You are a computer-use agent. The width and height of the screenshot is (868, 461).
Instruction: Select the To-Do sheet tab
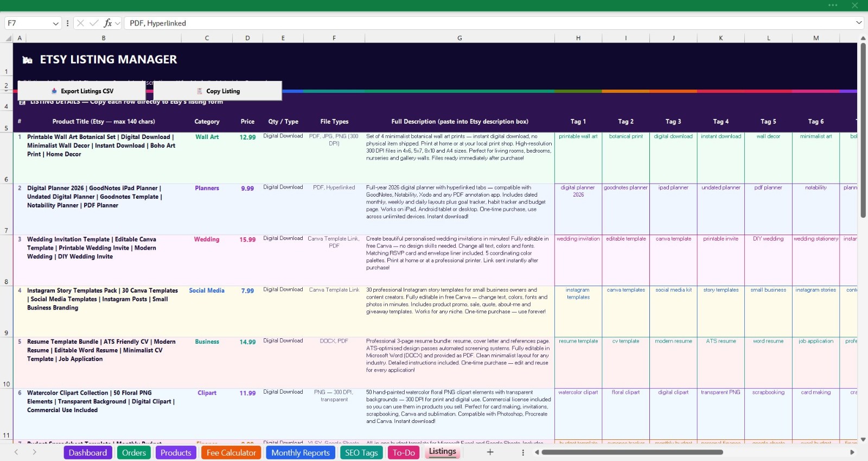[x=404, y=452]
